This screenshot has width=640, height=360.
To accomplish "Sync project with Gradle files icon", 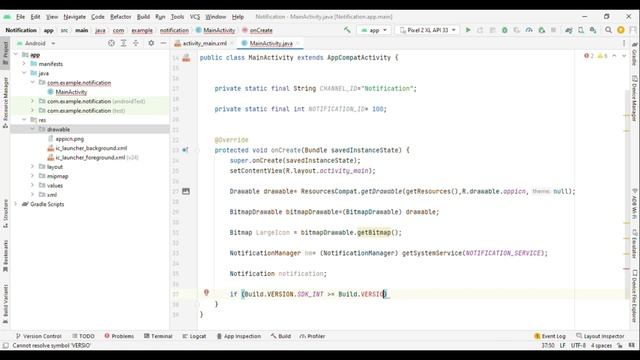I will point(569,30).
